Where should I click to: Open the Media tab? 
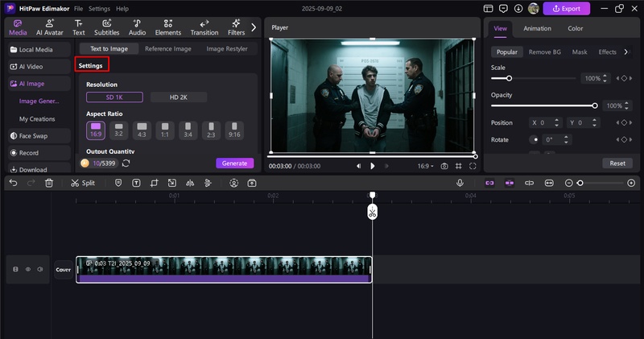tap(18, 27)
